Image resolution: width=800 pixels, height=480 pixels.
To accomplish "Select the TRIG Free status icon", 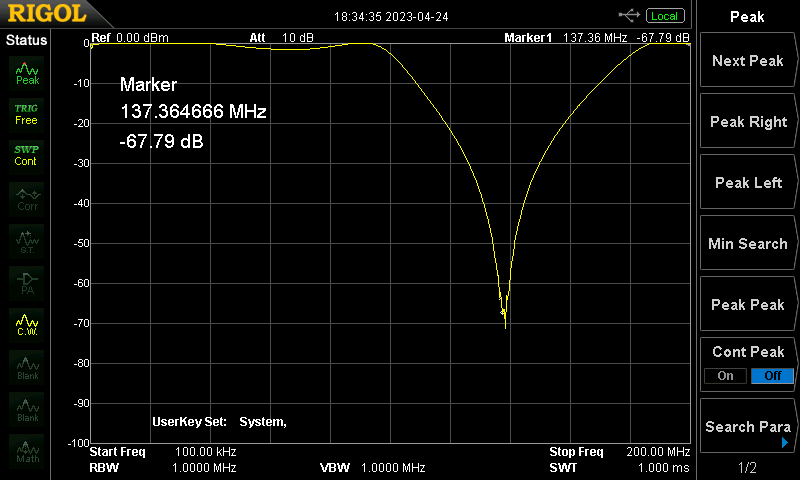I will click(x=27, y=113).
